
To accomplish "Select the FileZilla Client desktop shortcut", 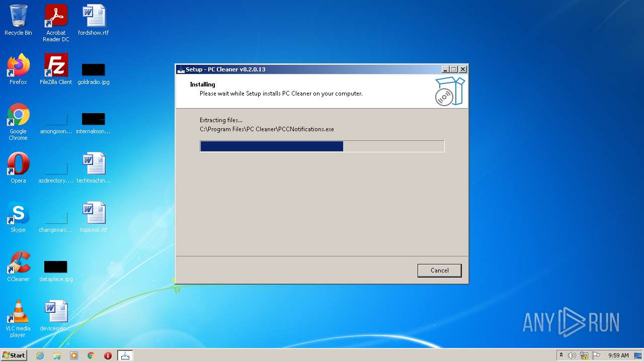I will tap(56, 70).
